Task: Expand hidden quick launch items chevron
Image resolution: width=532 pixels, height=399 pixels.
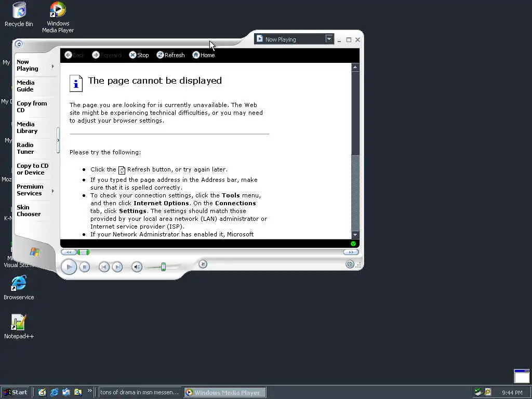Action: coord(89,391)
